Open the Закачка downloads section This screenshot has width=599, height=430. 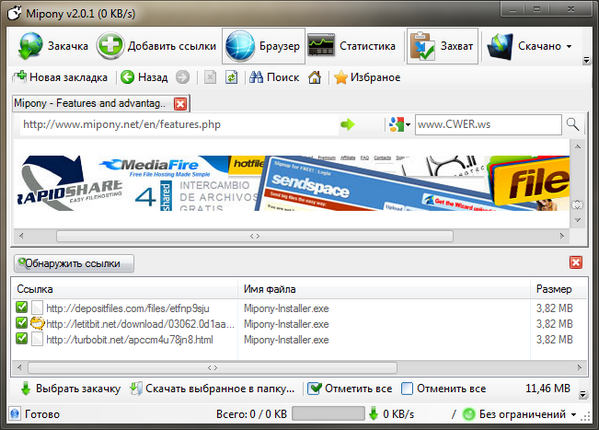[53, 46]
